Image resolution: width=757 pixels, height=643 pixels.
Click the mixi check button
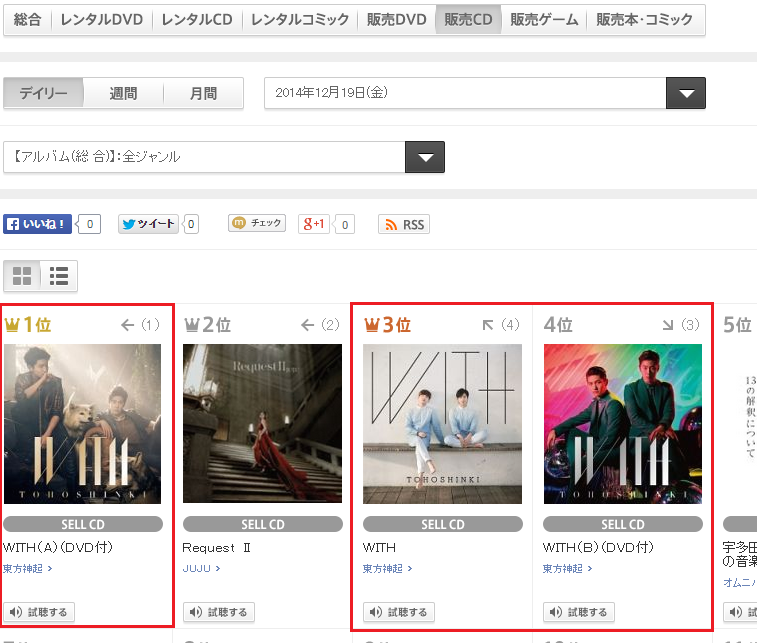click(257, 224)
